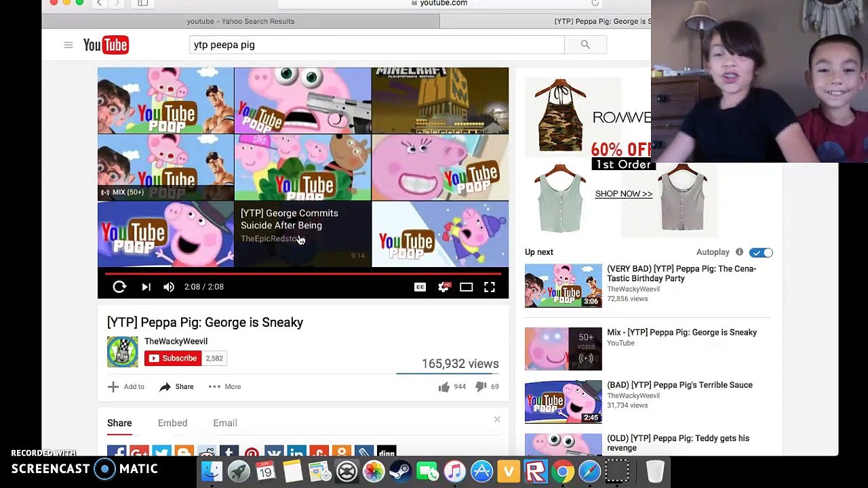Viewport: 868px width, 488px height.
Task: Open the Cena-Tastic Birthday Party video
Action: (x=681, y=273)
